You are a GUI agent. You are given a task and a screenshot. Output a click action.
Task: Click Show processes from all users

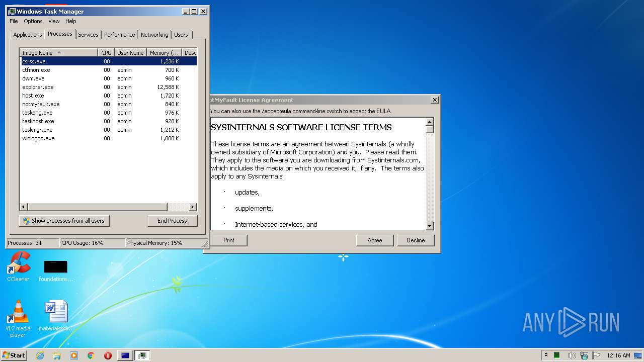click(64, 221)
